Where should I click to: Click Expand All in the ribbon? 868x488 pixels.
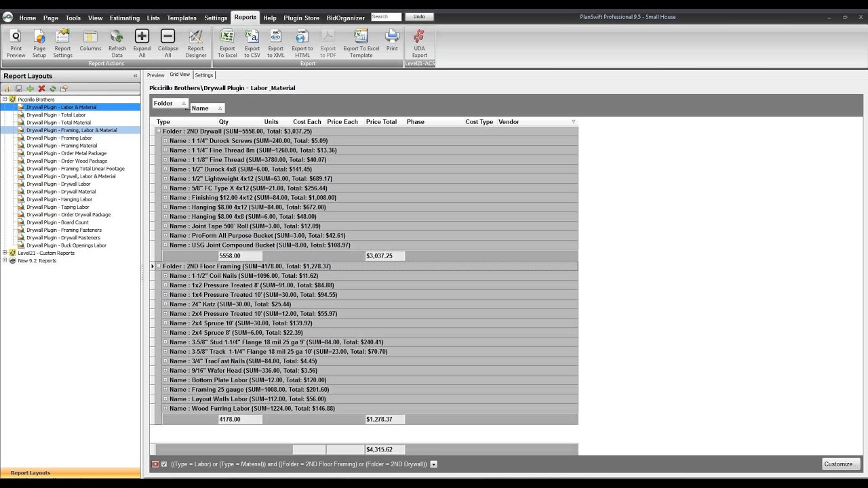pos(142,43)
